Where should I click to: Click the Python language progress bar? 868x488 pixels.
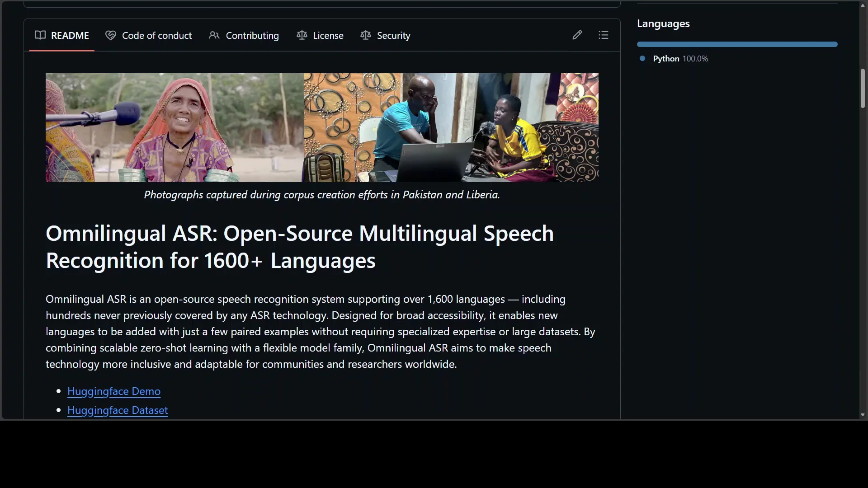(737, 44)
